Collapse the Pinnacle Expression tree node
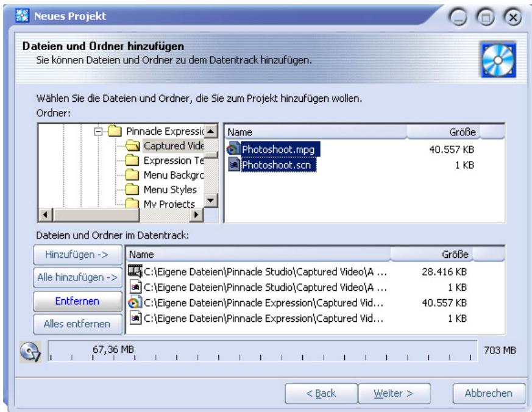The image size is (532, 412). (x=98, y=131)
